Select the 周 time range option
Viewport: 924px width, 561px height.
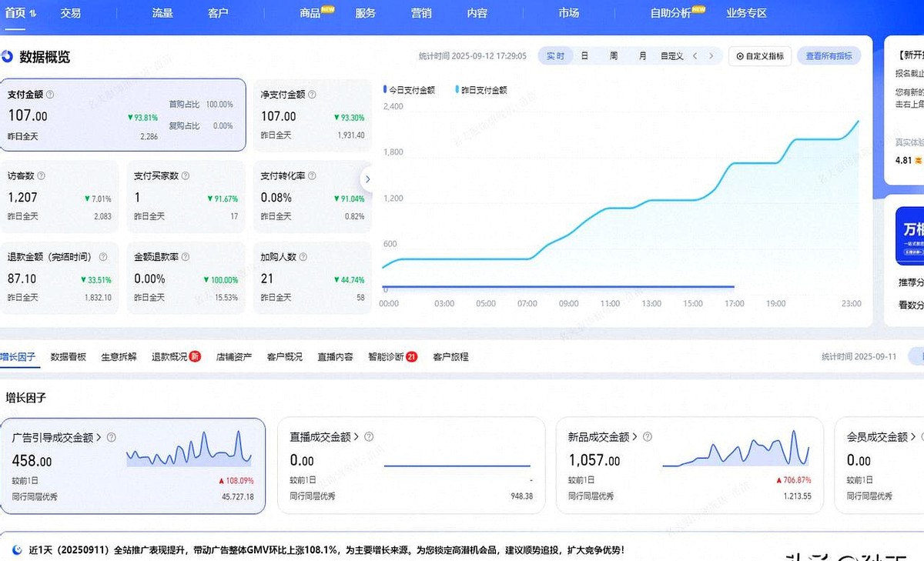coord(614,56)
